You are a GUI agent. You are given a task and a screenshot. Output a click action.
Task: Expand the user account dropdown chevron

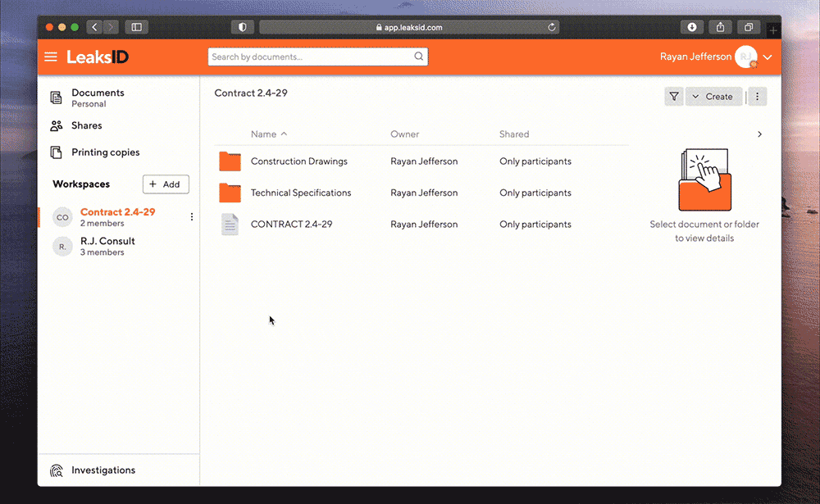768,57
